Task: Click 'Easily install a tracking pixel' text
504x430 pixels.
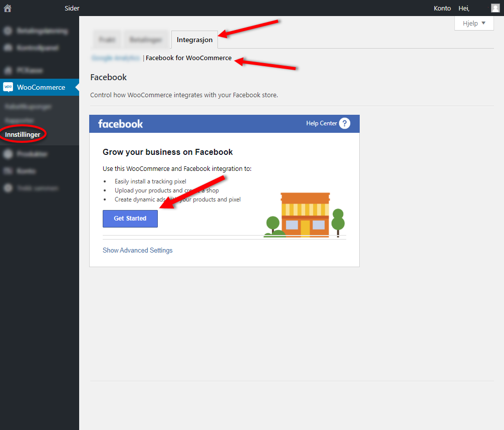Action: click(x=150, y=181)
